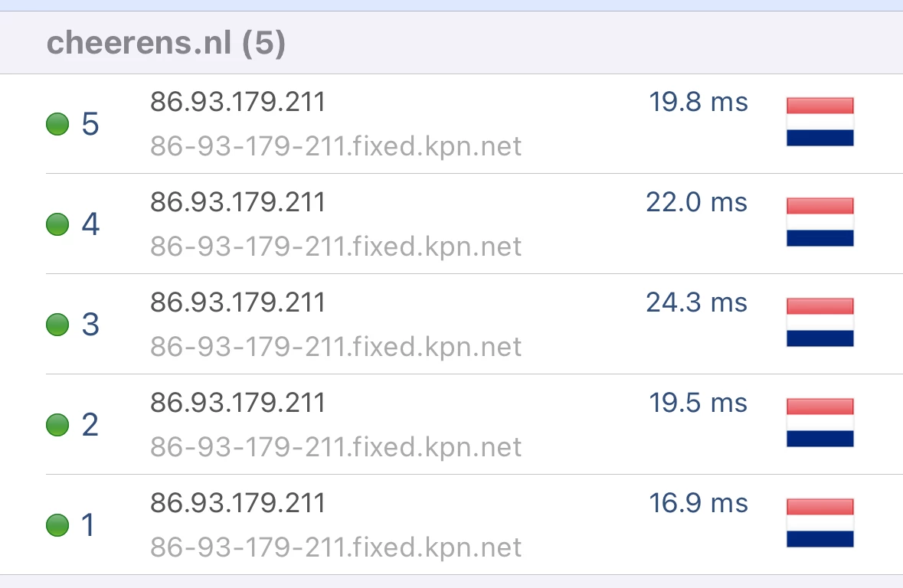This screenshot has width=903, height=588.
Task: Select the 24.3 ms latency value
Action: [697, 302]
